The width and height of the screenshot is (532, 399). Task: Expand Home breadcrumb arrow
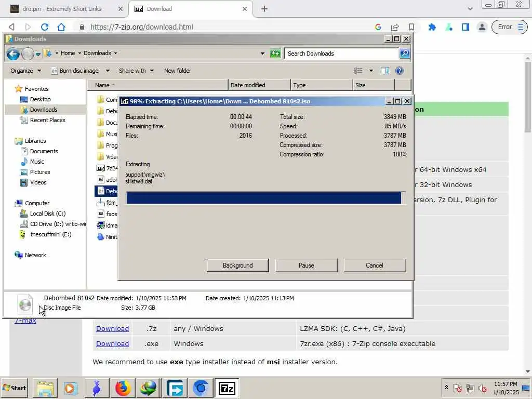pyautogui.click(x=79, y=53)
